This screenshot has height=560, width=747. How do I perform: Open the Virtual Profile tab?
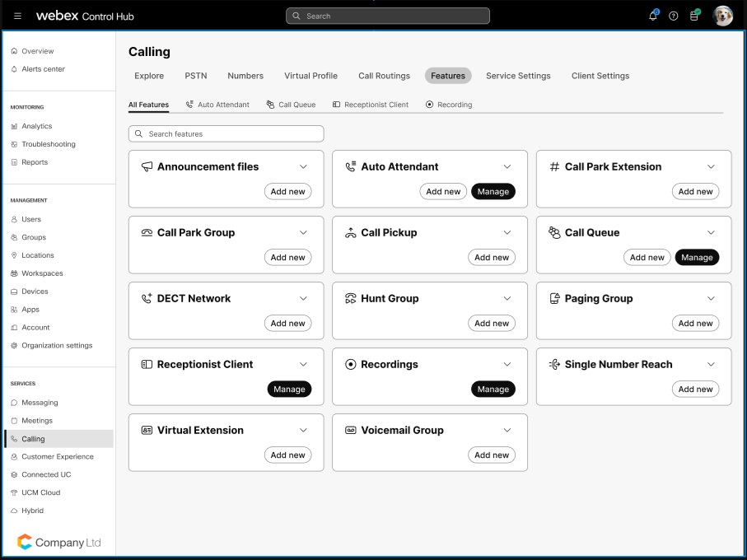point(310,76)
